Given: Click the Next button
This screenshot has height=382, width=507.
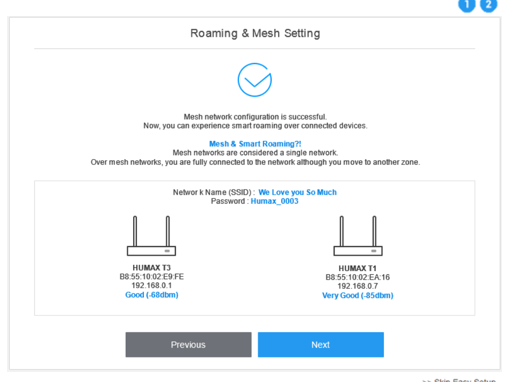Looking at the screenshot, I should coord(321,345).
